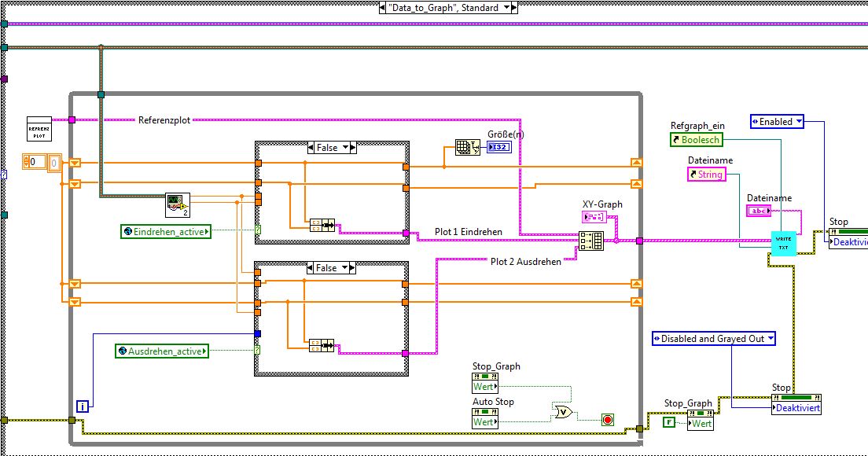Increment the array constant index stepper
The image size is (868, 456).
27,159
